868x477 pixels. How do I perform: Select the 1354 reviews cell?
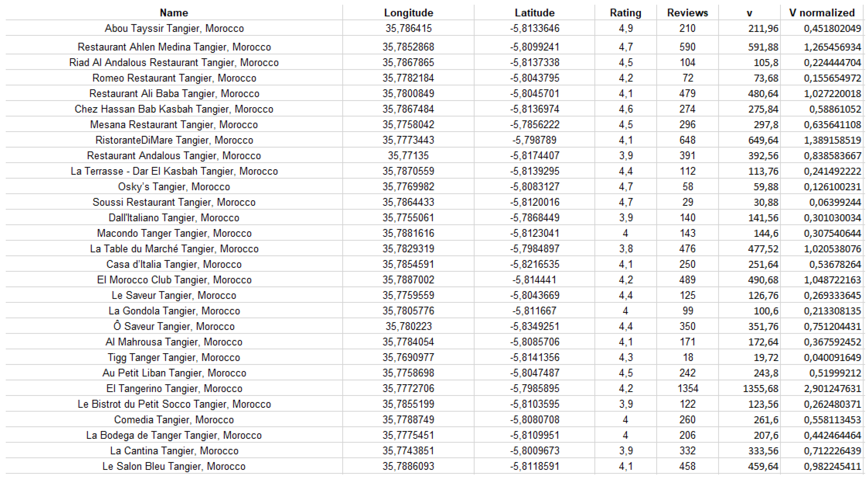tap(687, 388)
